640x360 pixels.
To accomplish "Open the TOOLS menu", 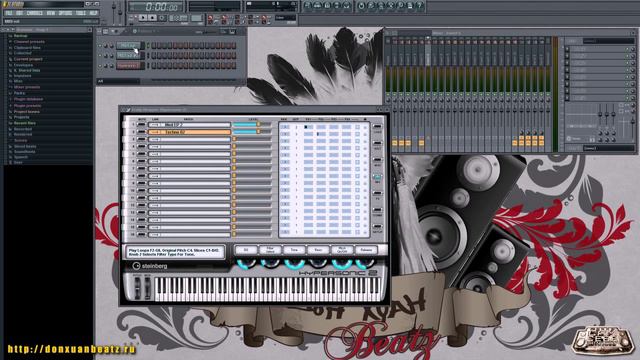I will [x=81, y=13].
